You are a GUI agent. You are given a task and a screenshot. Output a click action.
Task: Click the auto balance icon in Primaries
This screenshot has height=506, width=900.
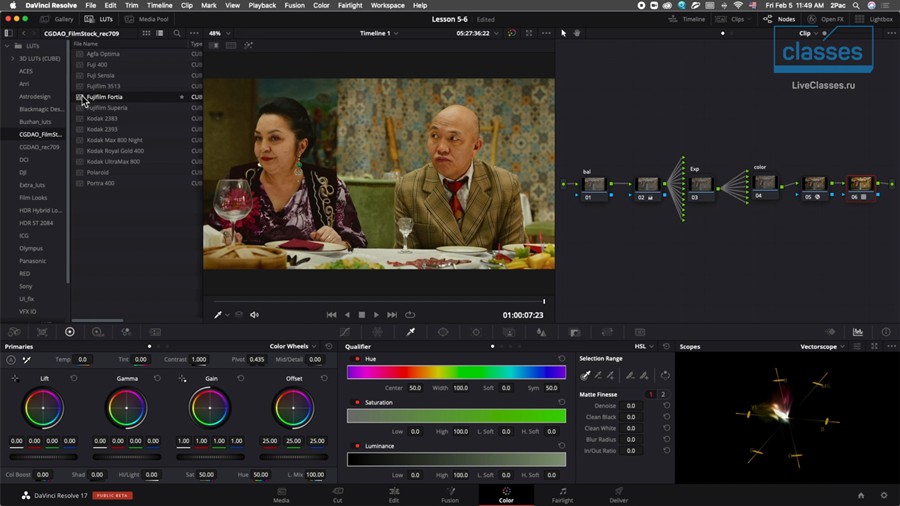11,360
